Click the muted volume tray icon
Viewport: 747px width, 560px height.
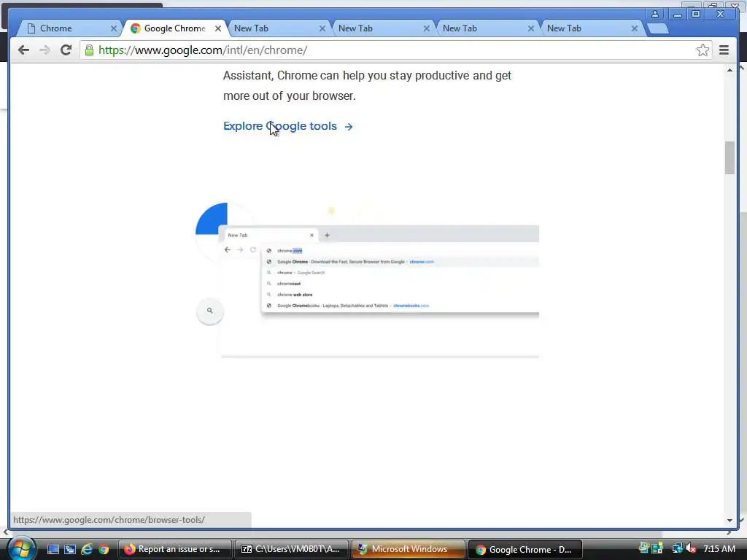(691, 549)
